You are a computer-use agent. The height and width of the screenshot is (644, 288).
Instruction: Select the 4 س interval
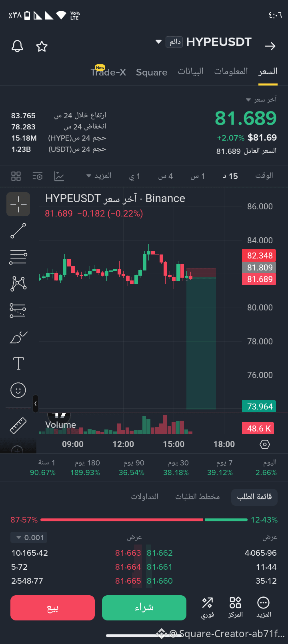pos(166,176)
